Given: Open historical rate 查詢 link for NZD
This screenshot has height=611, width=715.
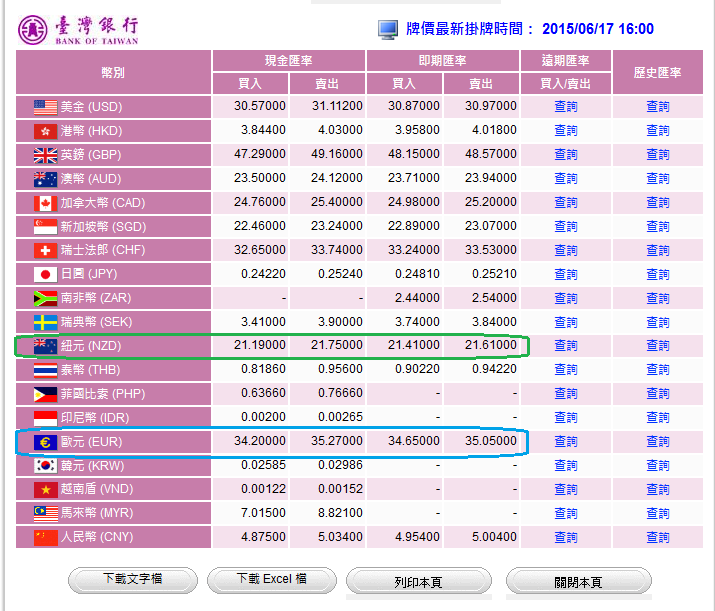Looking at the screenshot, I should click(658, 346).
